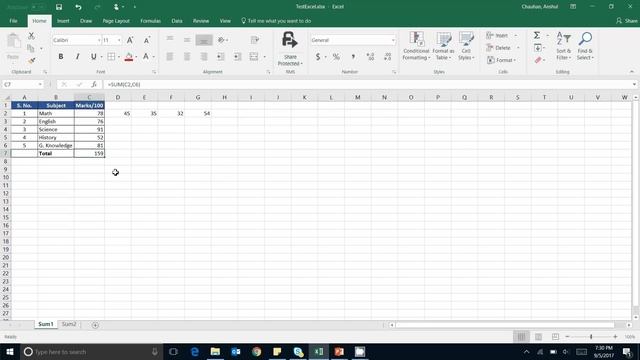The height and width of the screenshot is (360, 640).
Task: Toggle Italic formatting
Action: [77, 57]
